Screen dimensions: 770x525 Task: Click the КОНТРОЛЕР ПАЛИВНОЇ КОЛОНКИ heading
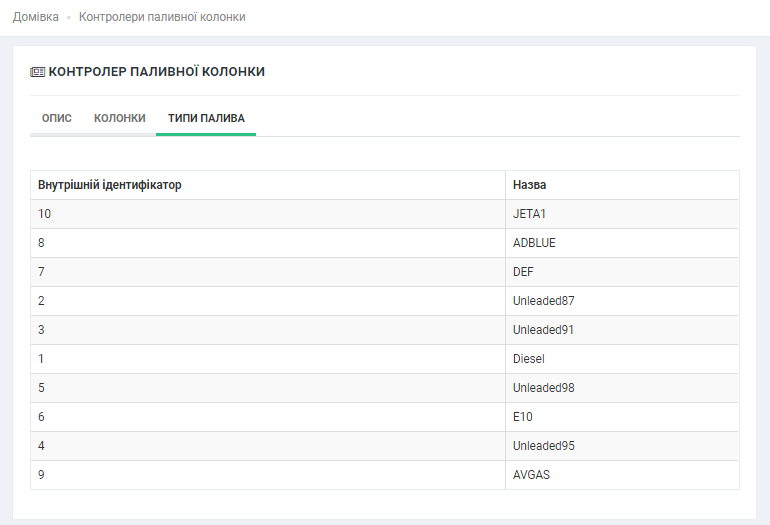click(x=157, y=72)
